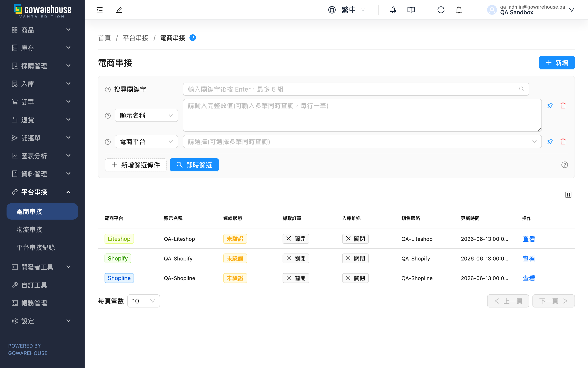Open the 請選擇 multi-select platform dropdown

362,141
